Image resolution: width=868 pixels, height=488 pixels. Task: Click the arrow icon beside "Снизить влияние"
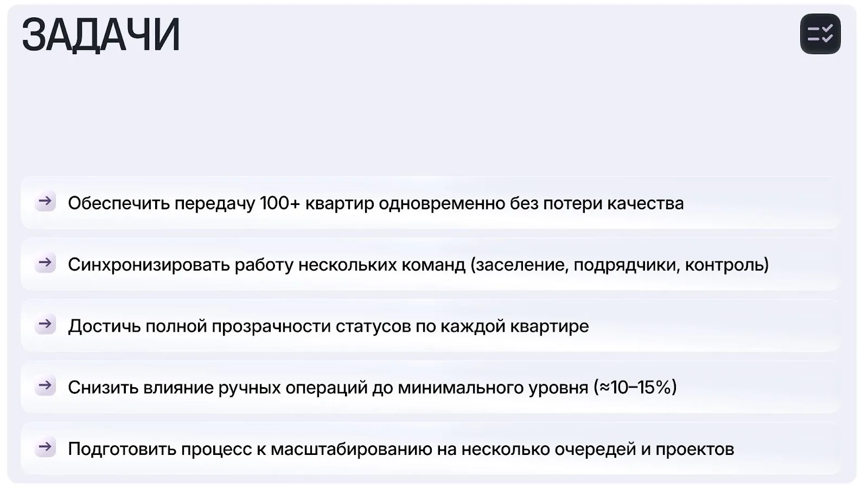click(x=46, y=386)
